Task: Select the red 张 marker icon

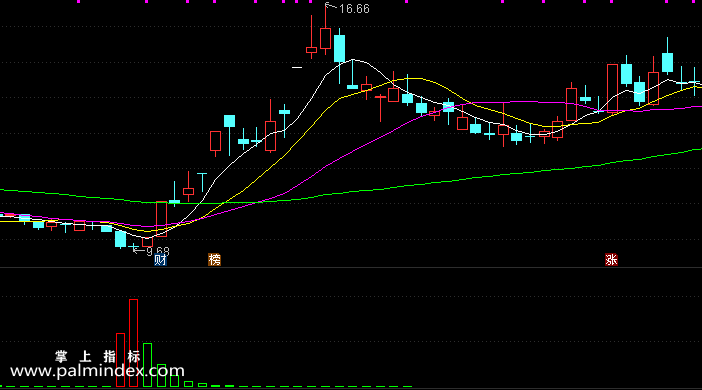Action: [x=611, y=260]
